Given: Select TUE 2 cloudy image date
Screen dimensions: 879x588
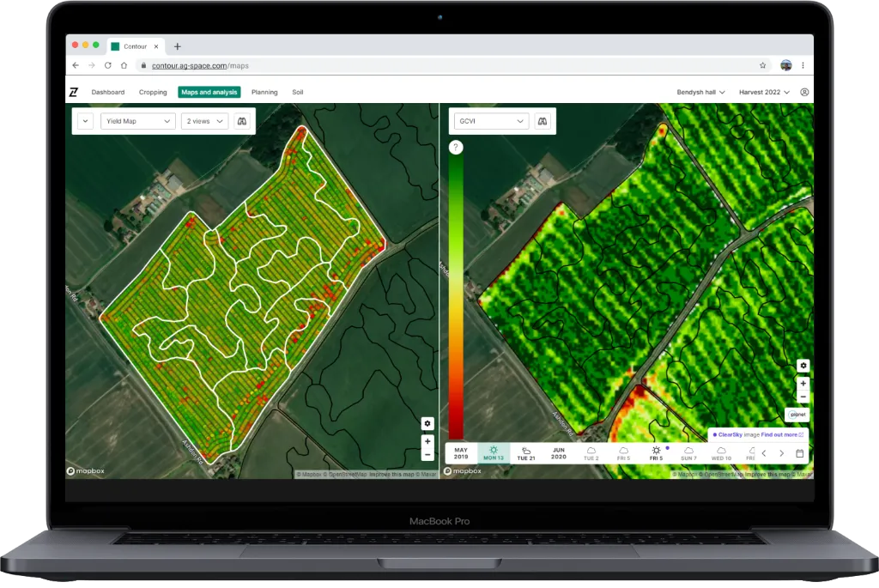Looking at the screenshot, I should pos(591,453).
